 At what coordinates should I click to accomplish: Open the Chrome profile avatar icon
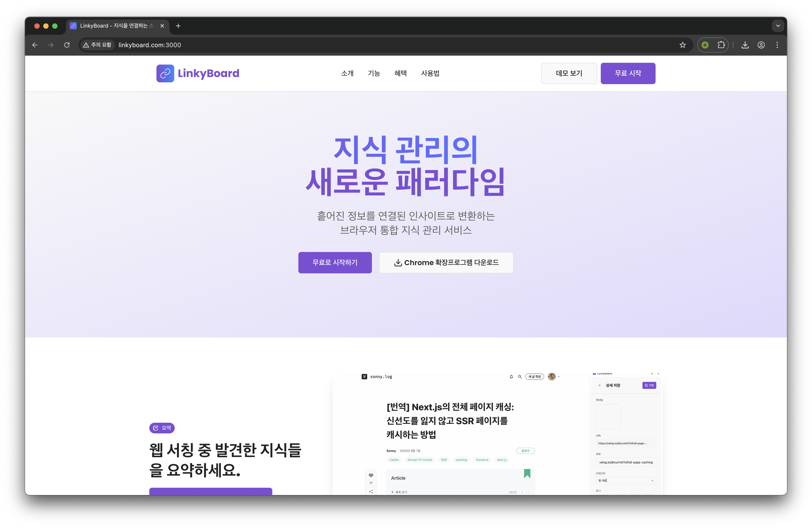pos(761,45)
